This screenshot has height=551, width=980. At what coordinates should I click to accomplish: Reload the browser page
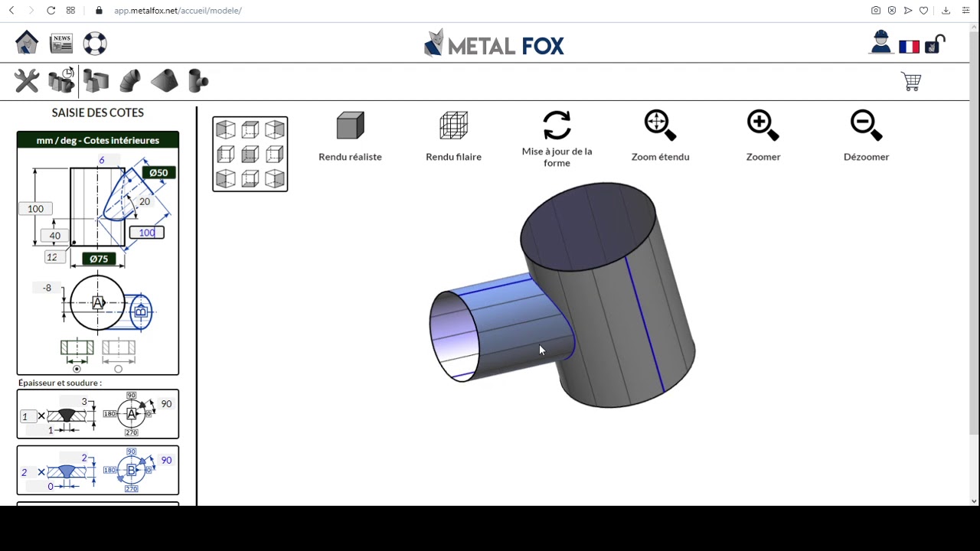51,11
